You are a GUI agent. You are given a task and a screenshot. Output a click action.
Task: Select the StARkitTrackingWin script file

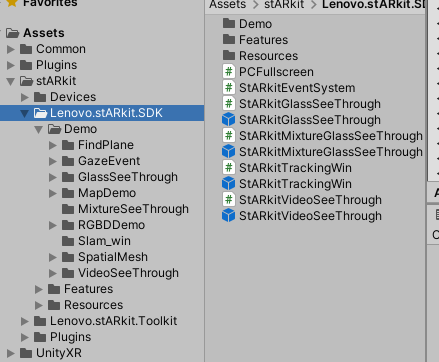[x=287, y=168]
